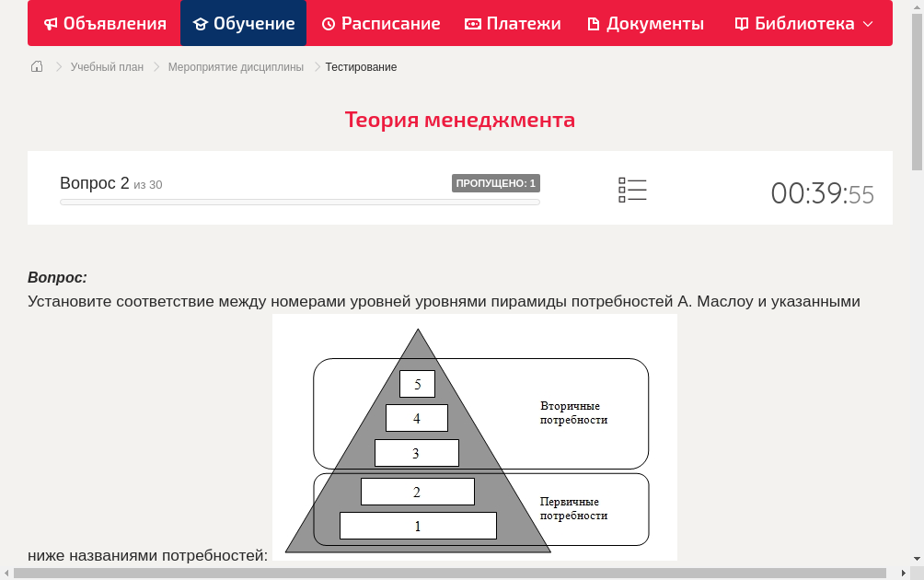Click the payment card icon on Платежи
Image resolution: width=924 pixels, height=580 pixels.
(x=471, y=23)
